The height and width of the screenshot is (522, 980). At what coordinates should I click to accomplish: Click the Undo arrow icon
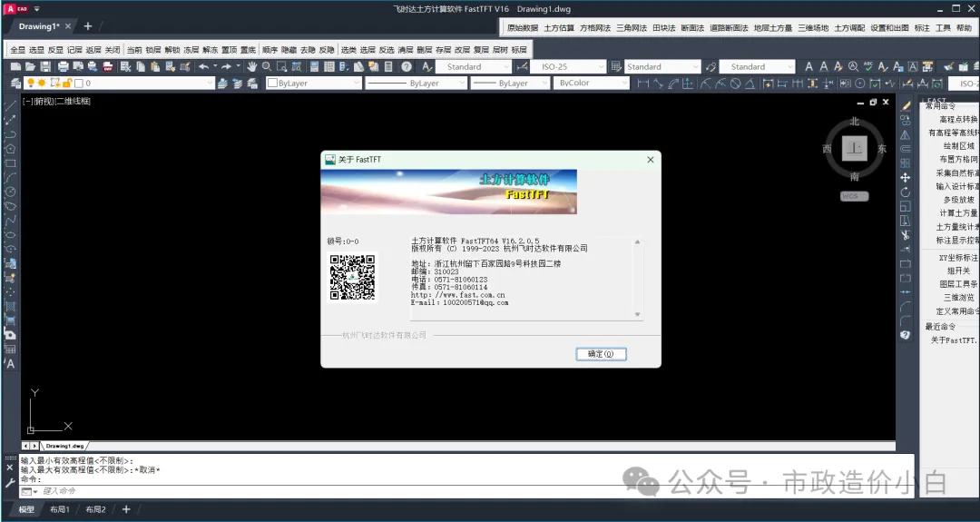coord(204,66)
